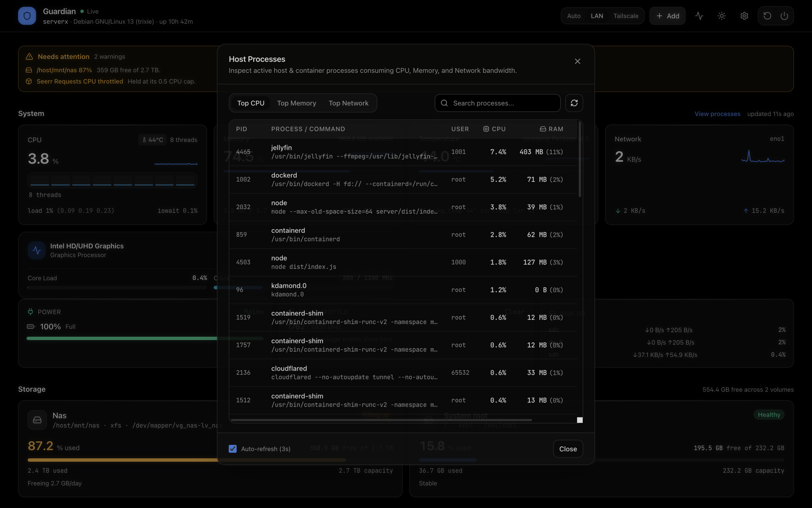Switch to the Top Memory tab
This screenshot has width=812, height=508.
coord(297,103)
